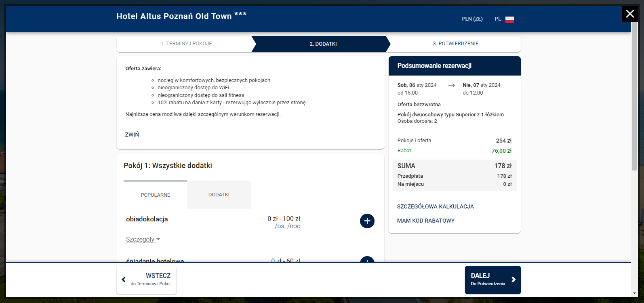Click Wstecz do Terminów i Pokoi button

coord(147,280)
